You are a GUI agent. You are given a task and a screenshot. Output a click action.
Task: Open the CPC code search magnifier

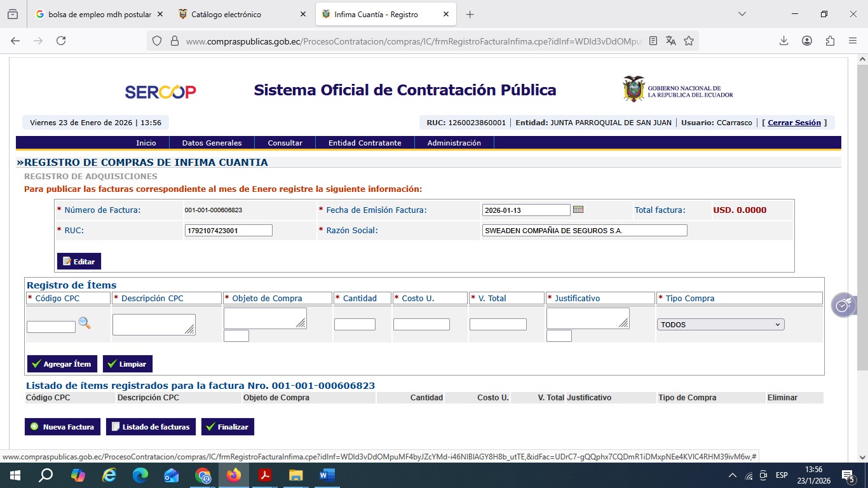pos(85,323)
